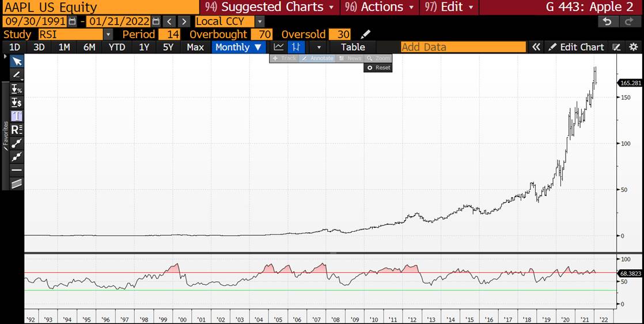Click the Overbought value 70 field

(263, 35)
